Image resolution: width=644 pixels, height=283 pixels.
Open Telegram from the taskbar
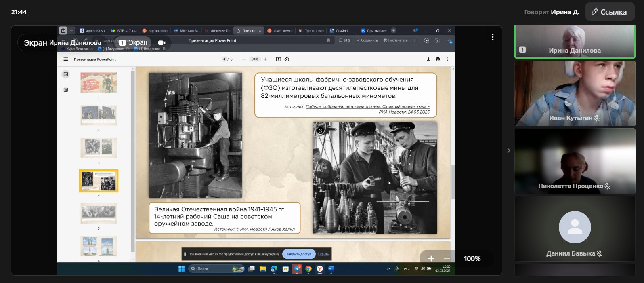point(297,269)
